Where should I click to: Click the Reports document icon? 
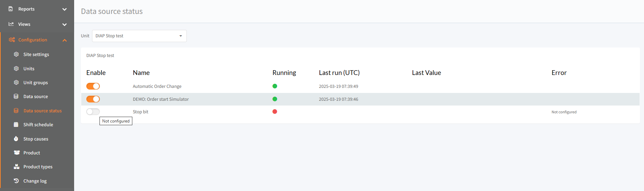(11, 9)
